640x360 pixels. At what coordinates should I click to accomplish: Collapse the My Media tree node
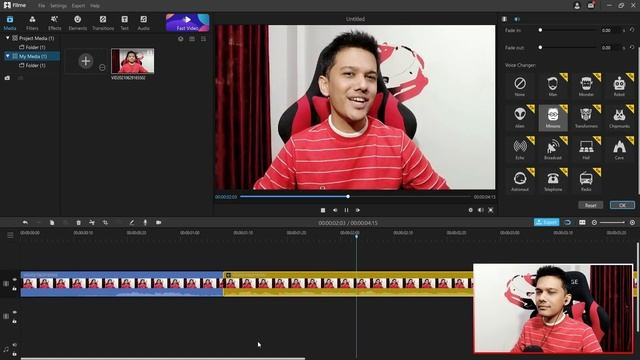pyautogui.click(x=7, y=56)
